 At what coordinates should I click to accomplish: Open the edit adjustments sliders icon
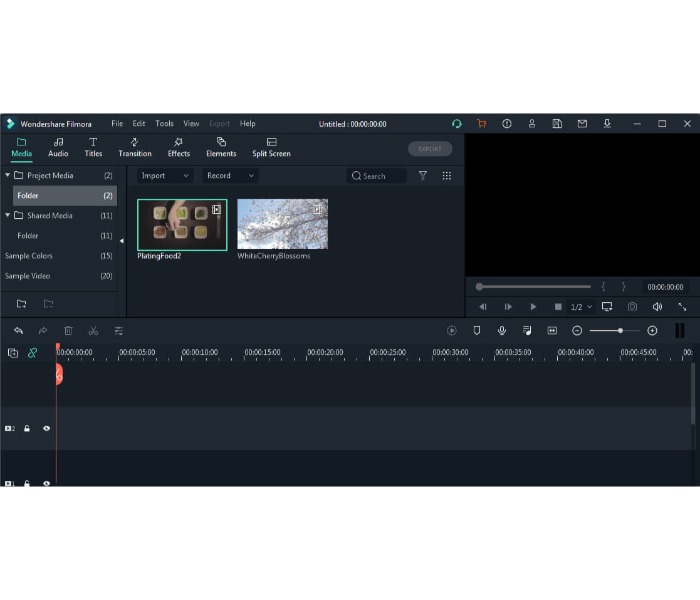(119, 331)
